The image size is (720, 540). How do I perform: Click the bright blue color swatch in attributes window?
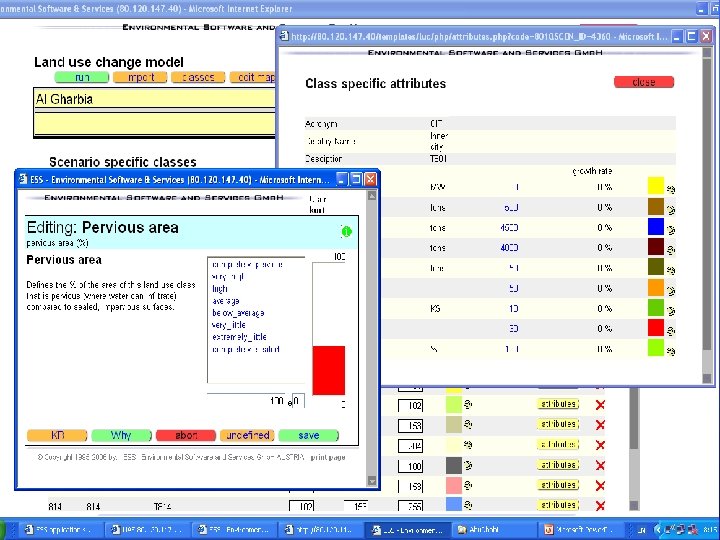coord(656,227)
